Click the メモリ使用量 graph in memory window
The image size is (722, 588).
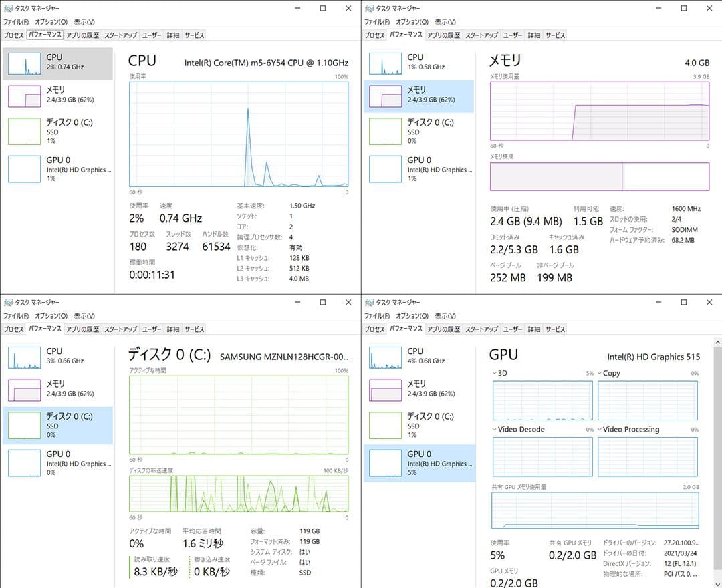[x=600, y=111]
